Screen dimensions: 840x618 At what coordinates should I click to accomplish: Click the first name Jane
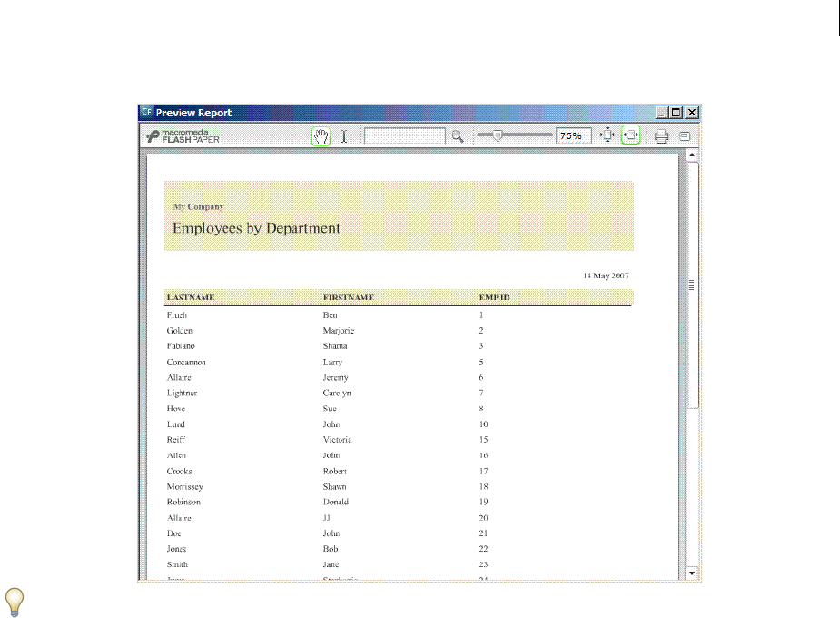tap(331, 564)
